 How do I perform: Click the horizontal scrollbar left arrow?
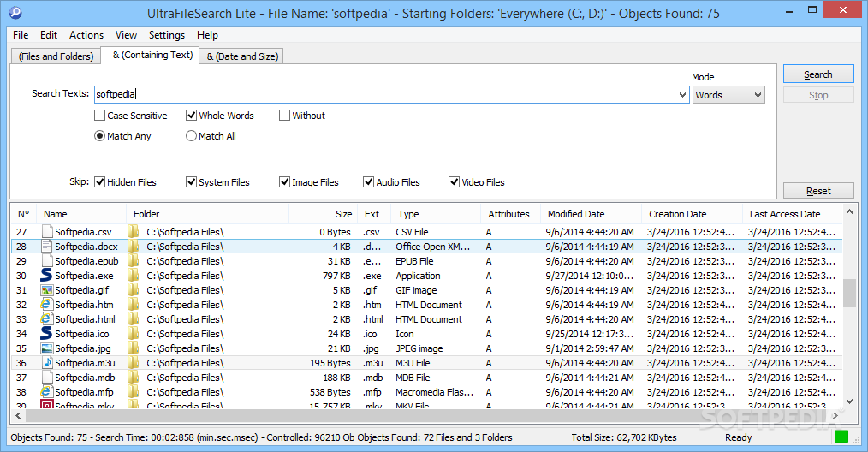point(18,415)
